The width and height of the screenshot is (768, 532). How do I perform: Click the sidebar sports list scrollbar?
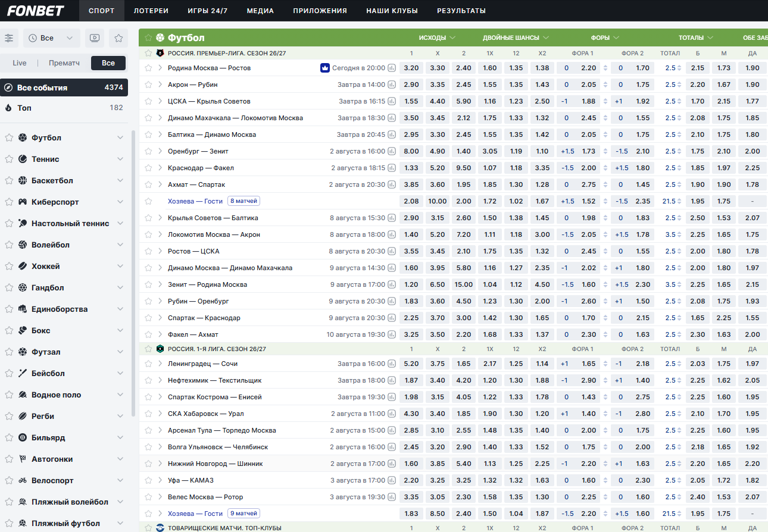(133, 274)
